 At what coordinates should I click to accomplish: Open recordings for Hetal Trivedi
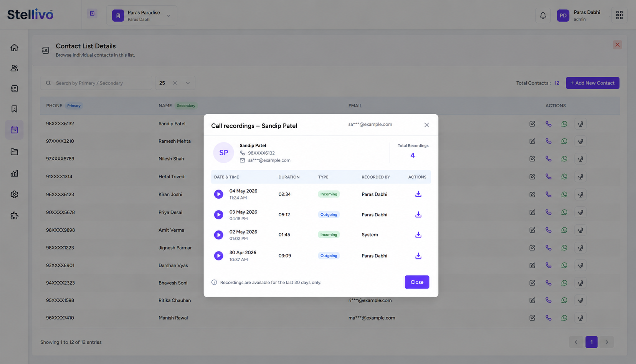580,177
